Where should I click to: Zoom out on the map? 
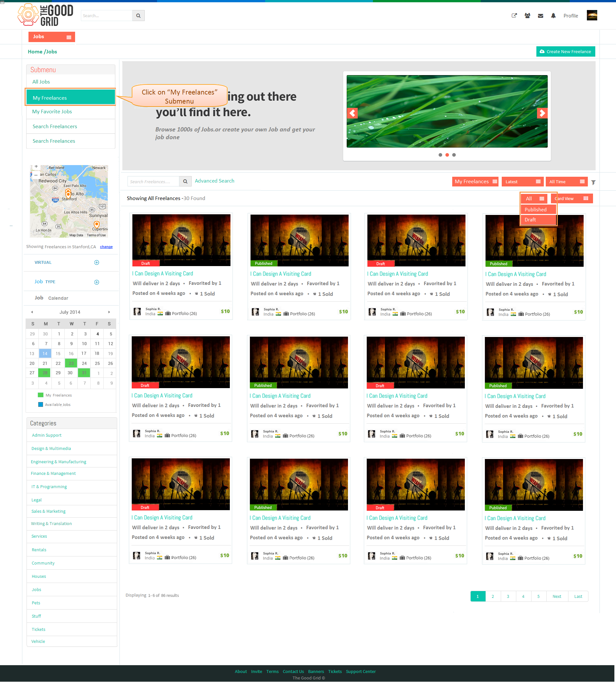36,175
